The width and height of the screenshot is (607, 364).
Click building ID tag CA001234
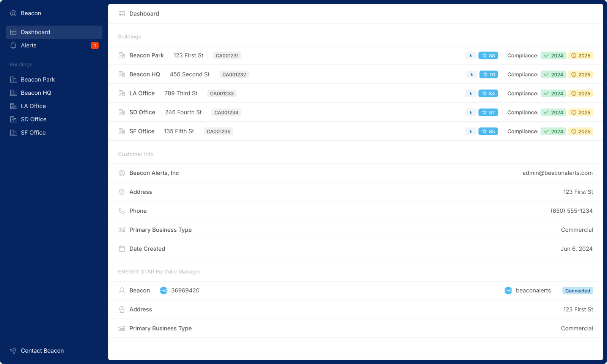(x=226, y=113)
